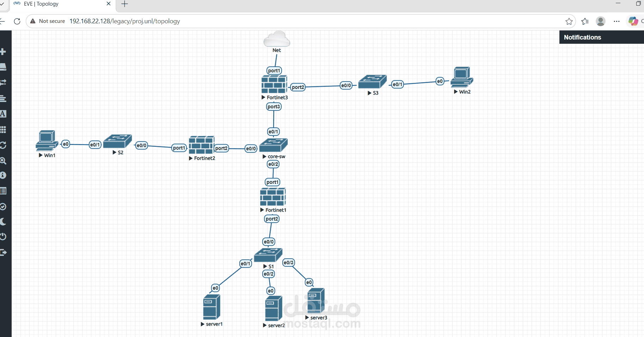Open Add an object in sidebar
The image size is (644, 337).
pos(3,52)
